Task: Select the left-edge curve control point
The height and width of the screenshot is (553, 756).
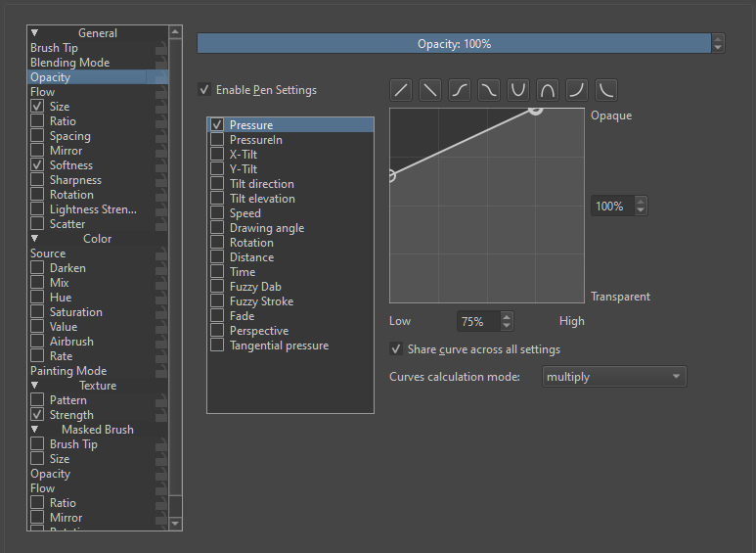Action: [391, 175]
